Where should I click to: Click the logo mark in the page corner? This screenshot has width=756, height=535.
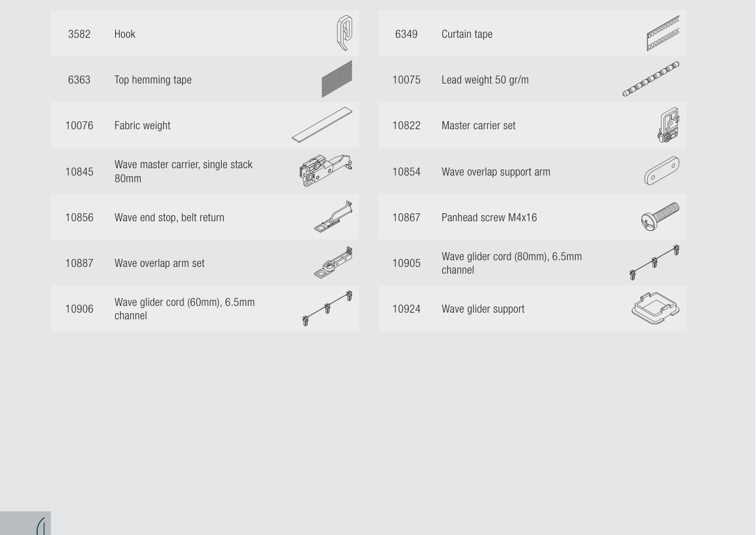pyautogui.click(x=41, y=525)
